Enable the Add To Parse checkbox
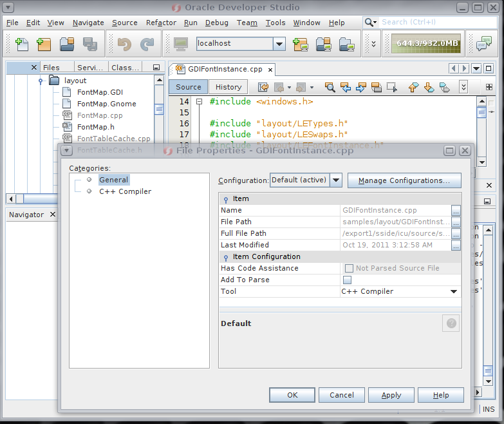The width and height of the screenshot is (504, 424). 348,280
